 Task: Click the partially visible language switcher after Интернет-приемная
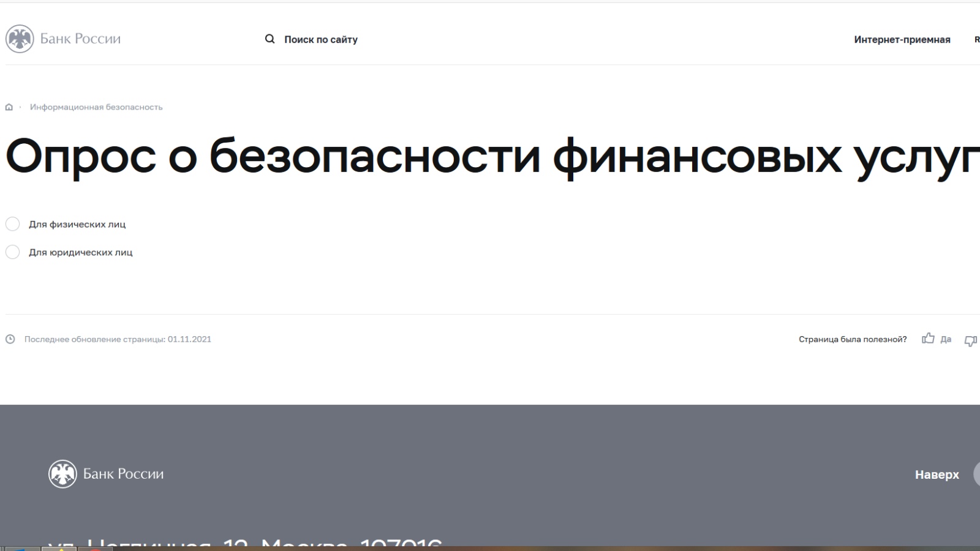point(976,40)
